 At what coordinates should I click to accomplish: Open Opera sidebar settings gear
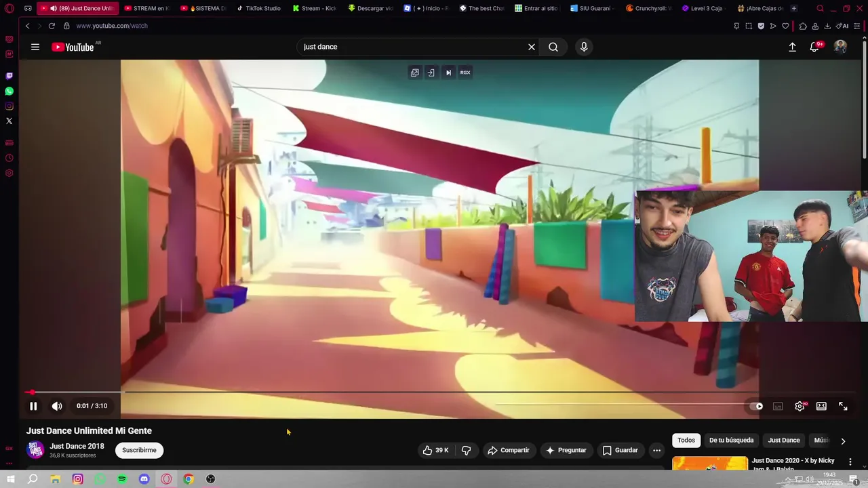(x=9, y=173)
